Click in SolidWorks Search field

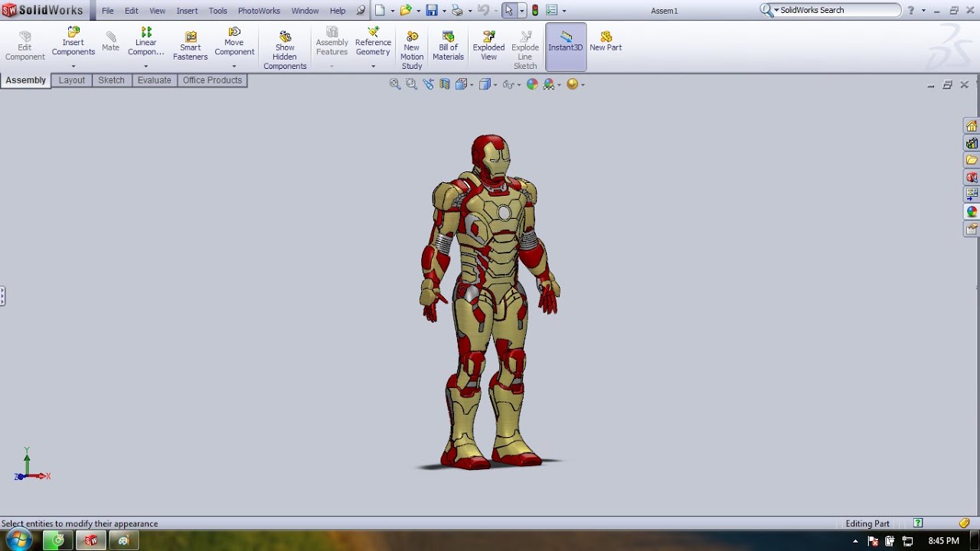838,10
